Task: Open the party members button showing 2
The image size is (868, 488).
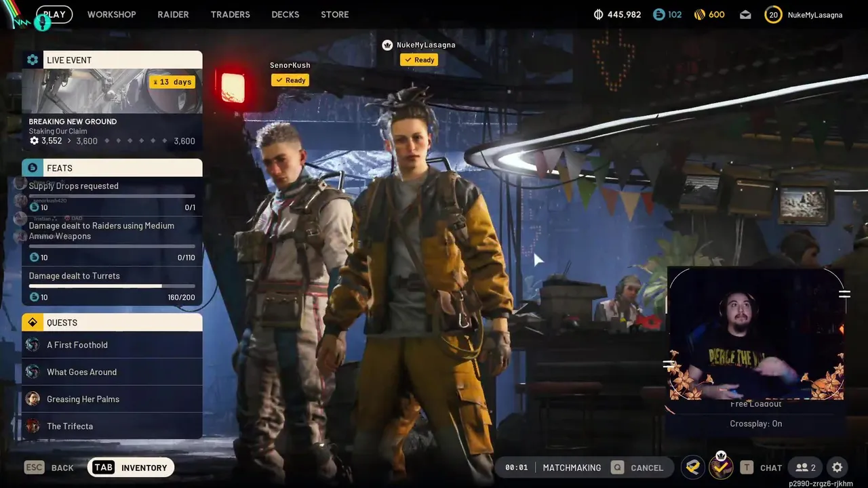Action: pyautogui.click(x=806, y=467)
